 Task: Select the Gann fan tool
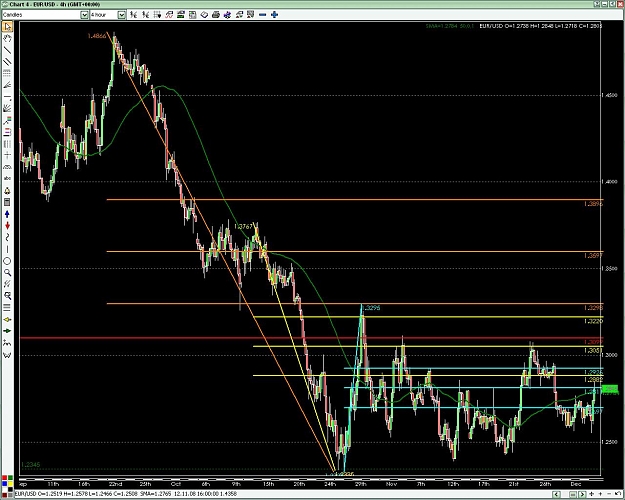click(x=7, y=107)
